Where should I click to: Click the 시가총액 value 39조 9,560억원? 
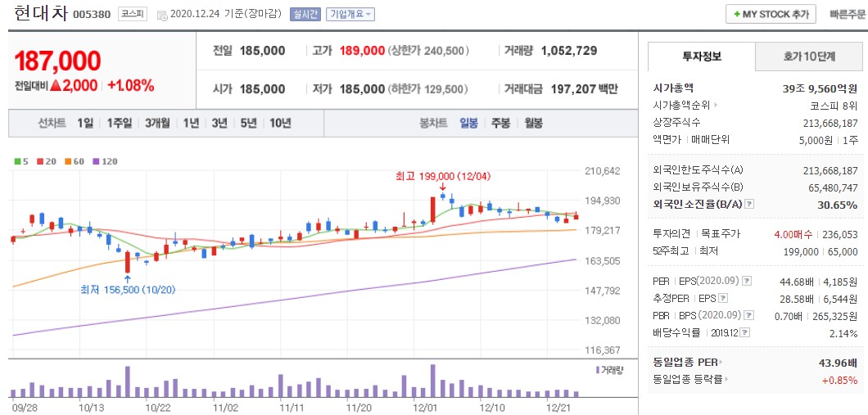coord(819,88)
